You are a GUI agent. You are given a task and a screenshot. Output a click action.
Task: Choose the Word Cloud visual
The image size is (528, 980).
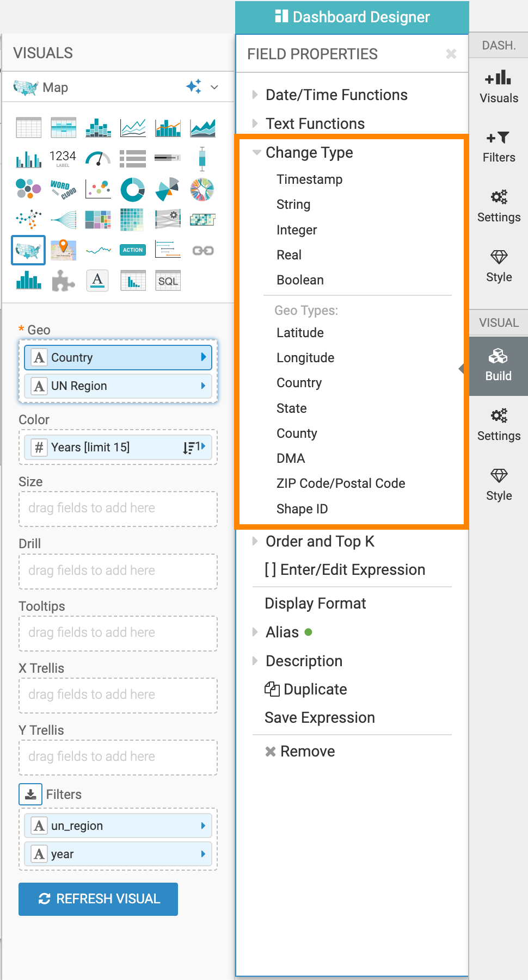[63, 190]
